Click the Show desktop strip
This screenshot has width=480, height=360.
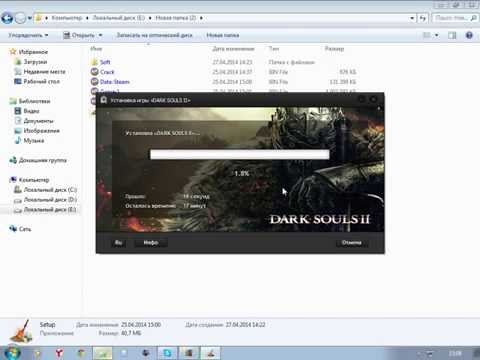coord(477,353)
